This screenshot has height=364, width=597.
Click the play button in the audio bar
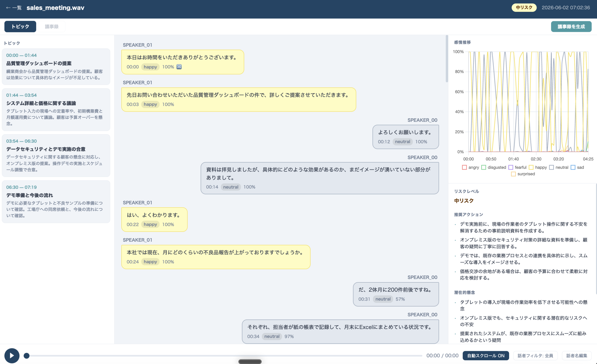pyautogui.click(x=12, y=356)
